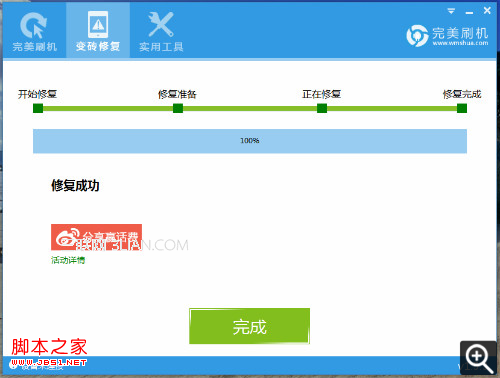Switch to the 变砖修复 tab
This screenshot has height=378, width=500.
pyautogui.click(x=98, y=31)
